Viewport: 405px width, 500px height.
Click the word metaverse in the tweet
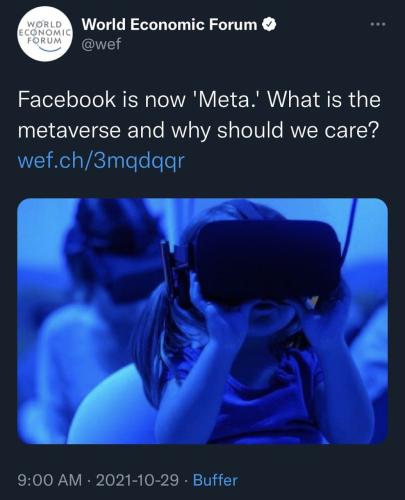(x=69, y=130)
